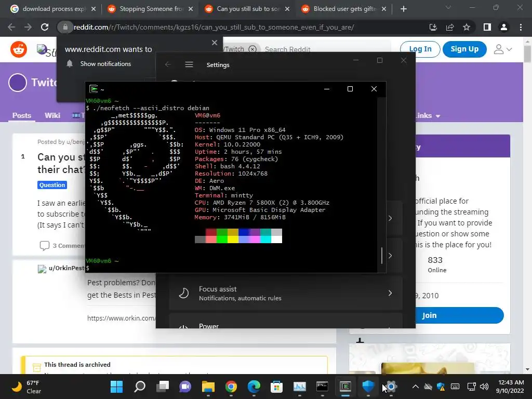Viewport: 532px width, 399px height.
Task: Click the Log In button
Action: coord(420,49)
